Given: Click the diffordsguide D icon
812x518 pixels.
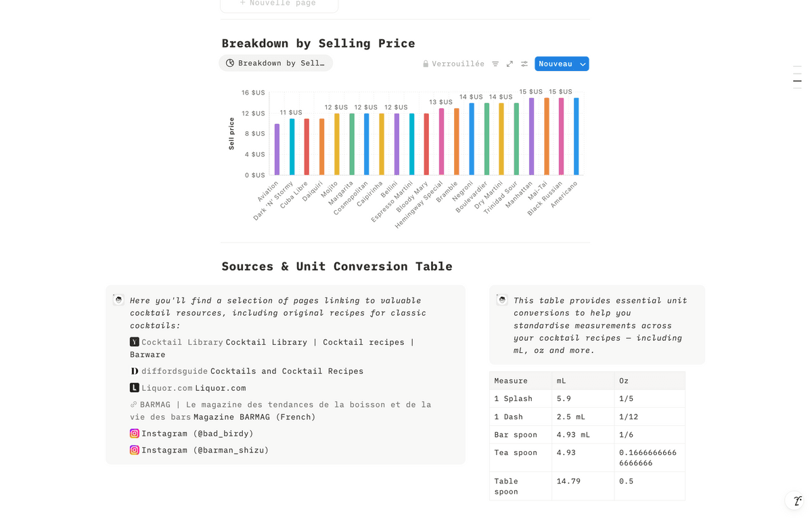Looking at the screenshot, I should pyautogui.click(x=135, y=371).
